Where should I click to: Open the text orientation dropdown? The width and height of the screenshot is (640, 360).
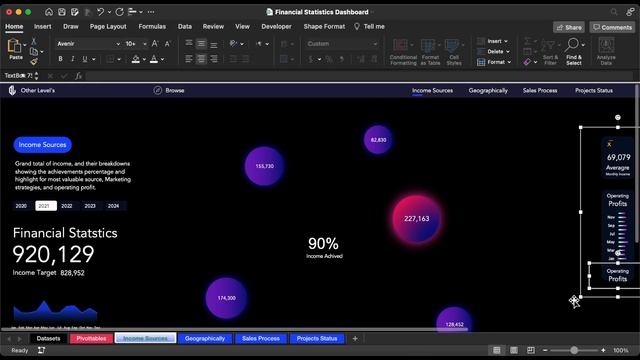(242, 44)
